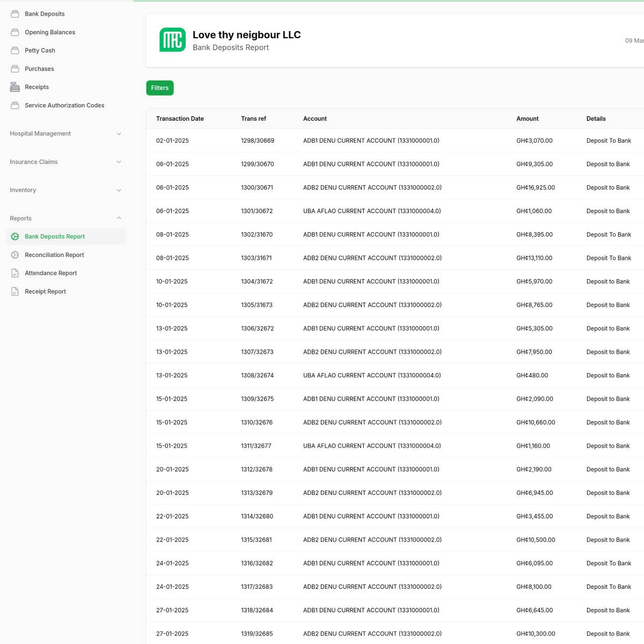Open the Reconciliation Report
The width and height of the screenshot is (644, 644).
tap(54, 254)
